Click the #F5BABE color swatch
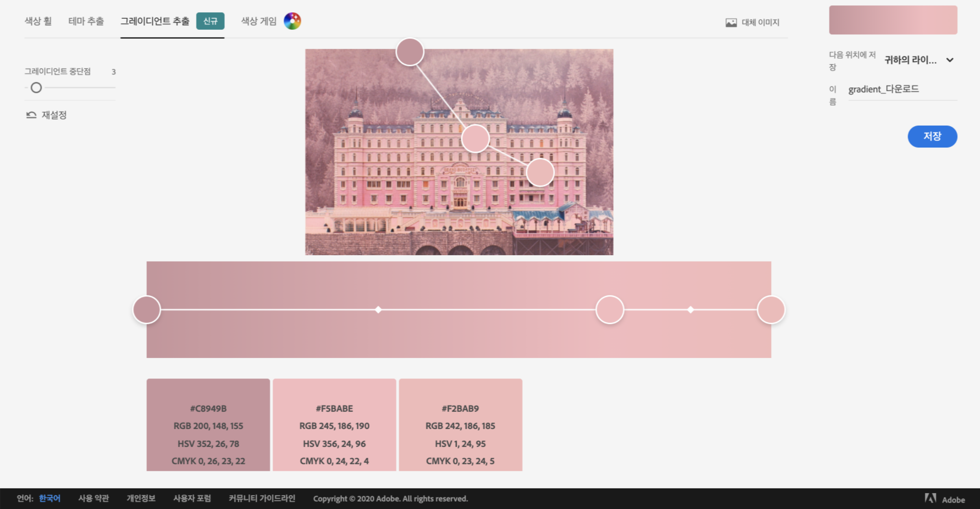The image size is (980, 509). pyautogui.click(x=335, y=425)
